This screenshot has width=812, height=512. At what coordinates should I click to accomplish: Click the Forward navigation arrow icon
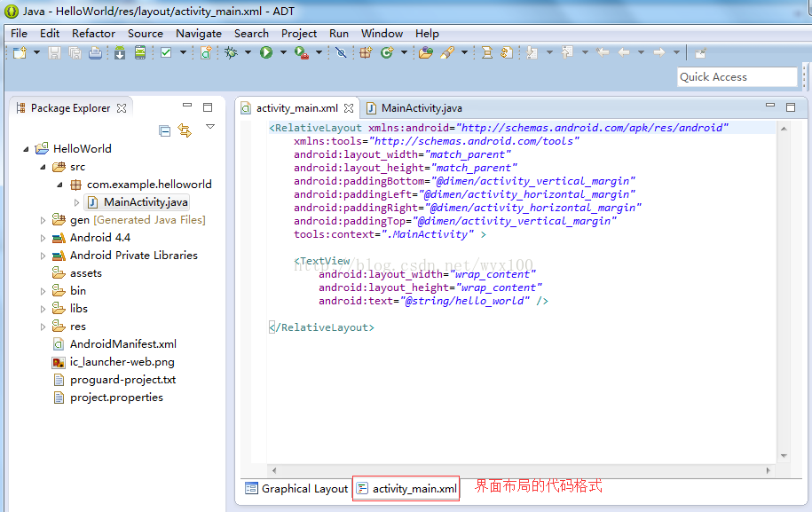(x=658, y=53)
